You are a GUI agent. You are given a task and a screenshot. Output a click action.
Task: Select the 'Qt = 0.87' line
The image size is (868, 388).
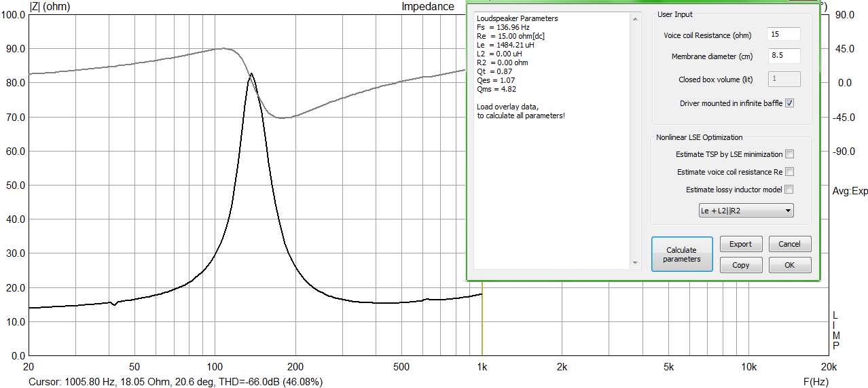pyautogui.click(x=494, y=71)
